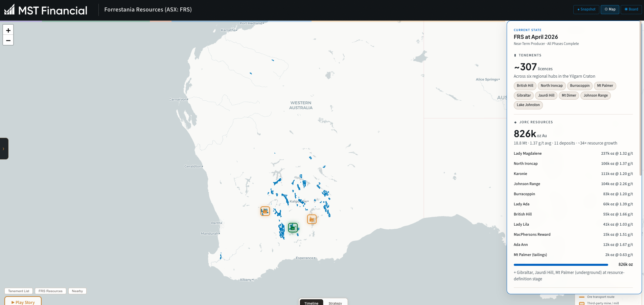Switch to Map view
Image resolution: width=644 pixels, height=305 pixels.
[610, 9]
